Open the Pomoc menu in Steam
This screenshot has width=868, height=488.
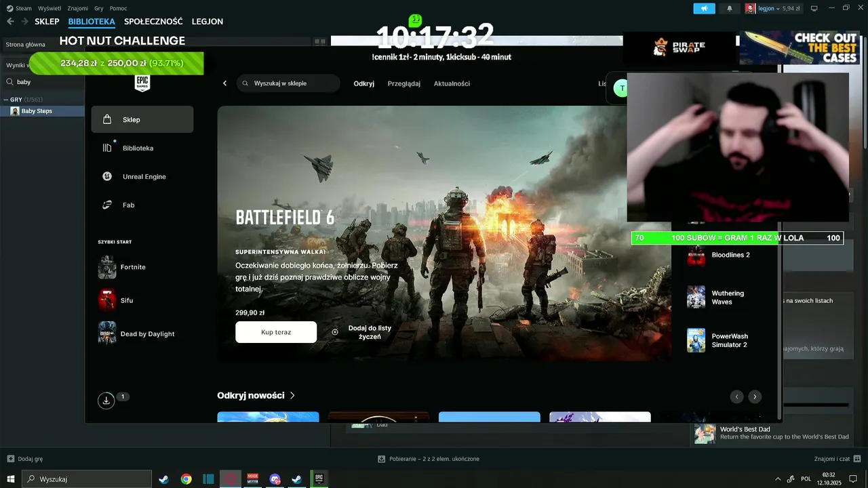click(119, 8)
